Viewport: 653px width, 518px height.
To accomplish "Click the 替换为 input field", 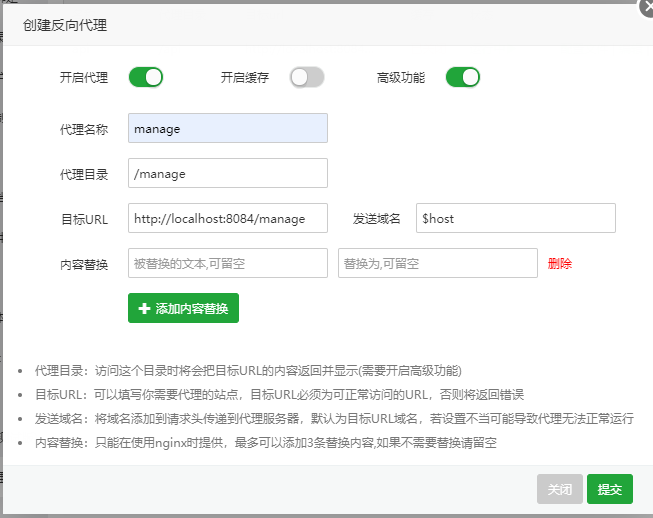I will (x=438, y=263).
